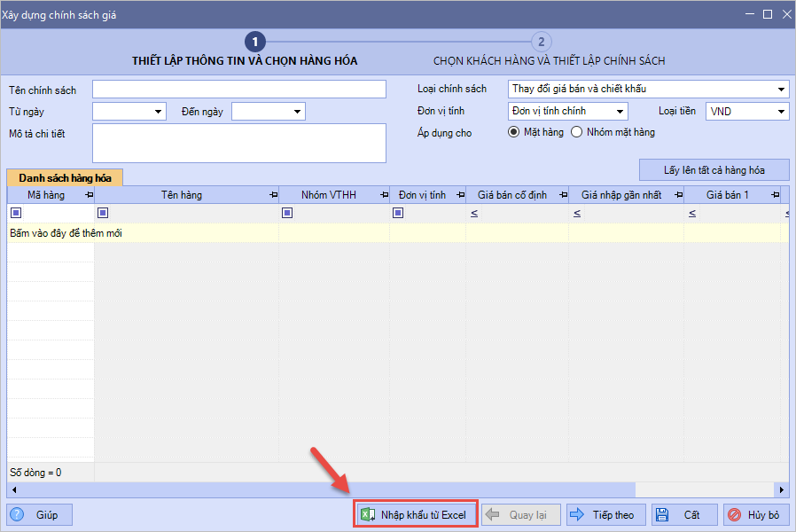This screenshot has width=796, height=532.
Task: Pin the Mã hàng column
Action: point(88,195)
